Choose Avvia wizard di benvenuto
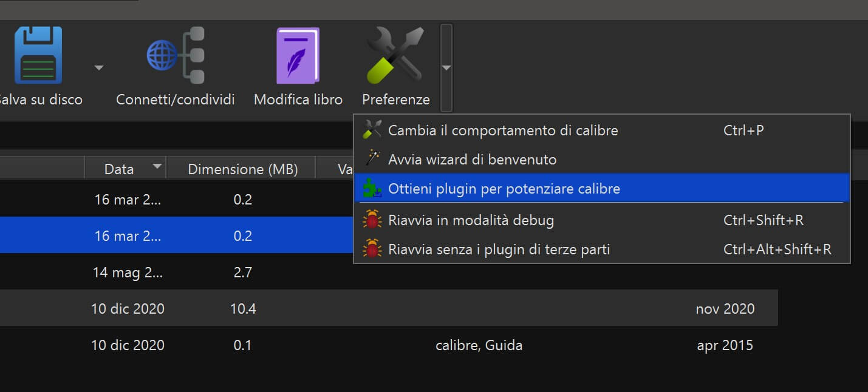The image size is (868, 392). point(472,159)
